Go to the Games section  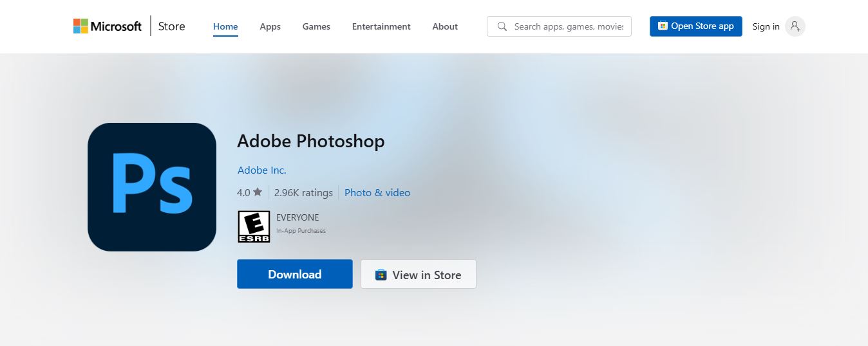pos(316,26)
